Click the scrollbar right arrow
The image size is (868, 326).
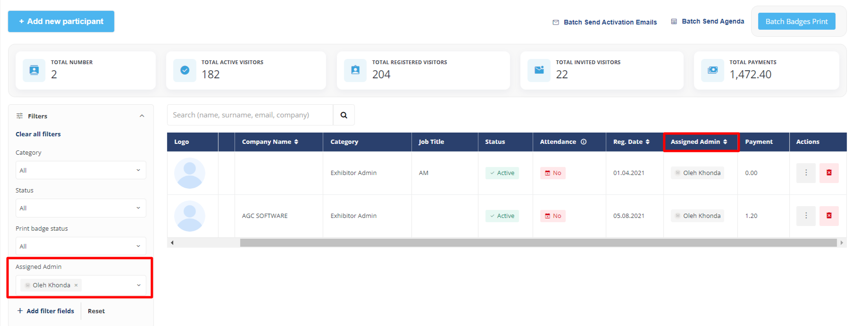(841, 242)
